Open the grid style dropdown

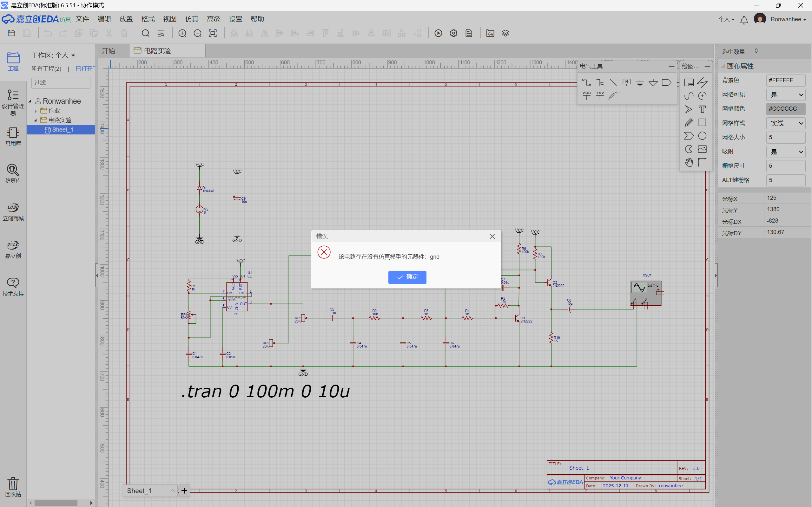click(x=786, y=123)
